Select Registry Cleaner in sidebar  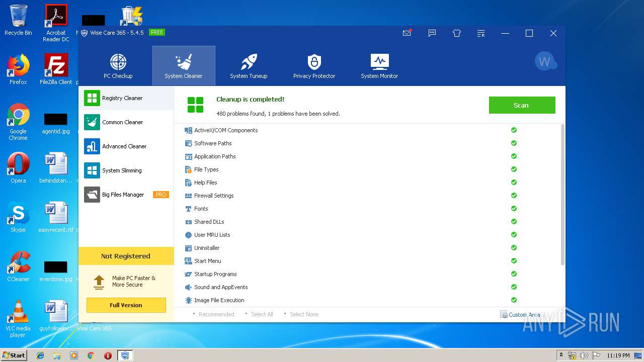point(126,98)
